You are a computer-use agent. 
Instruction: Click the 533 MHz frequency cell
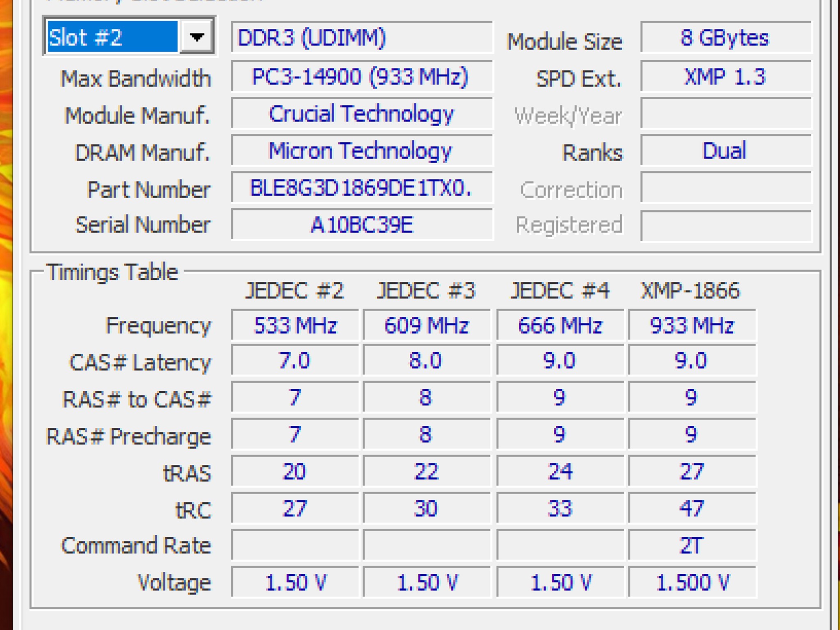(x=295, y=325)
